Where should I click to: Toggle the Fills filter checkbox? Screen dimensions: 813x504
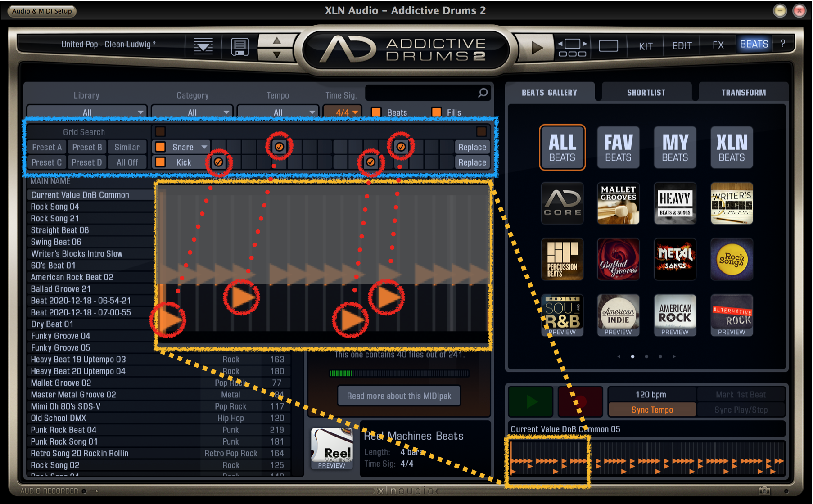[436, 112]
